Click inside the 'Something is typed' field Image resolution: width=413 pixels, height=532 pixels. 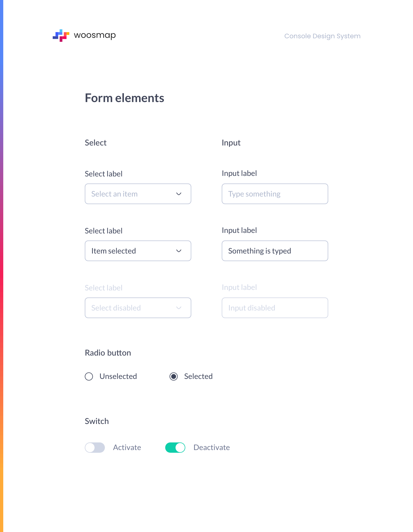click(x=275, y=251)
